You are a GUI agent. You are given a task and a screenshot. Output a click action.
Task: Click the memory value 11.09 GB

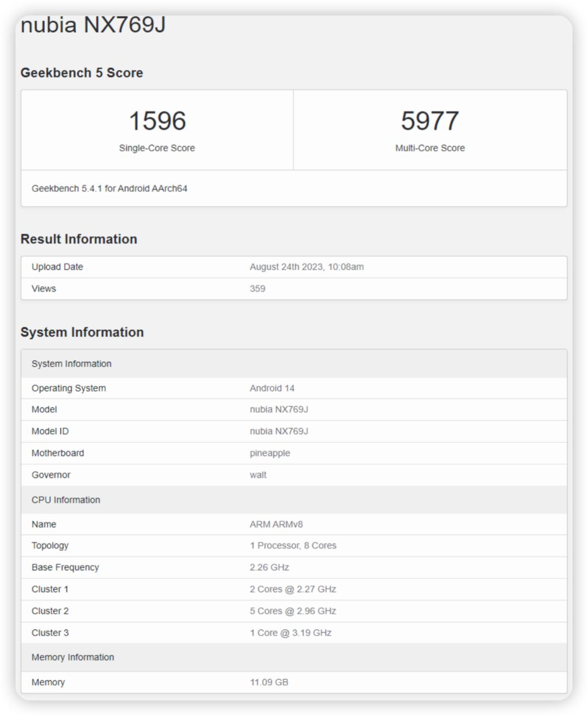pyautogui.click(x=269, y=682)
